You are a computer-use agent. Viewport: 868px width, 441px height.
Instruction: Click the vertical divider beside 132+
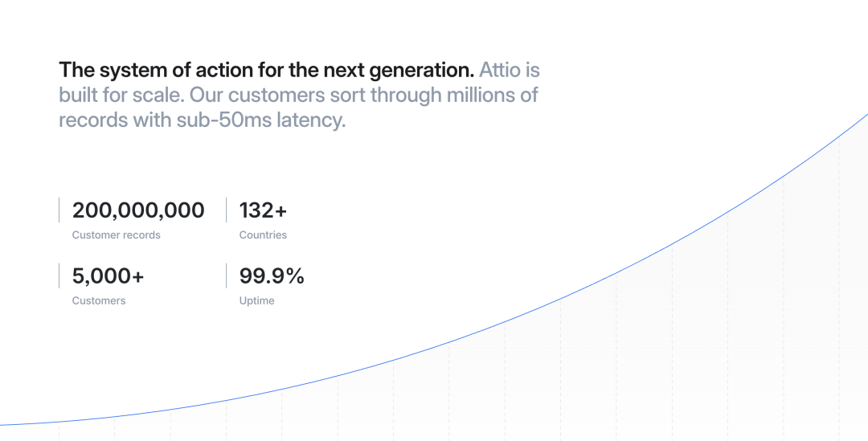[x=226, y=210]
